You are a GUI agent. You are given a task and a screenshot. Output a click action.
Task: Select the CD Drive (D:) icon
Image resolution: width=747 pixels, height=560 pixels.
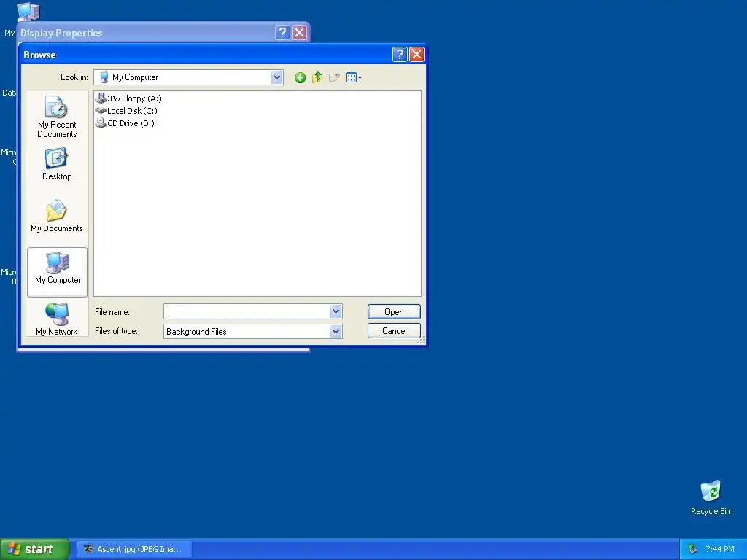pos(101,122)
